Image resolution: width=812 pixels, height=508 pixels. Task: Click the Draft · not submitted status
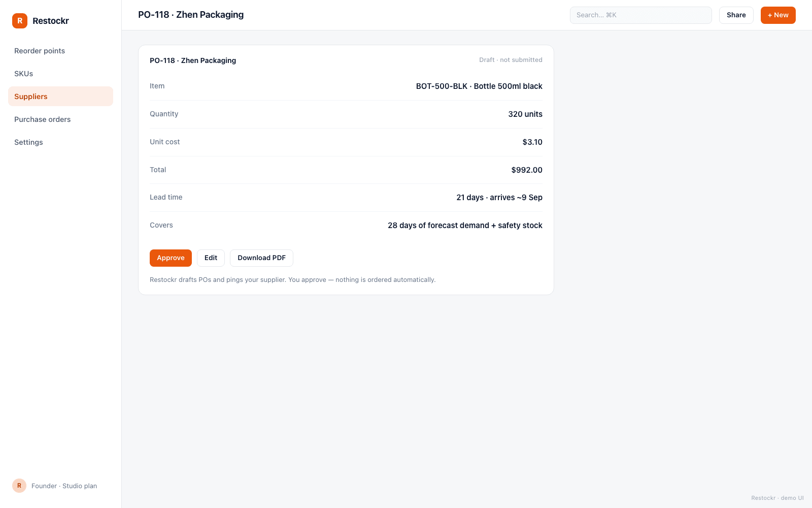click(511, 60)
